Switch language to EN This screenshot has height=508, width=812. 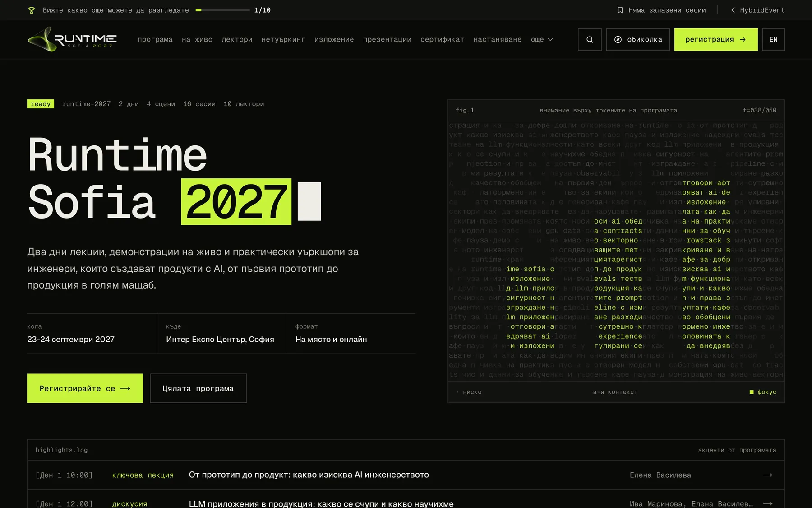(773, 39)
